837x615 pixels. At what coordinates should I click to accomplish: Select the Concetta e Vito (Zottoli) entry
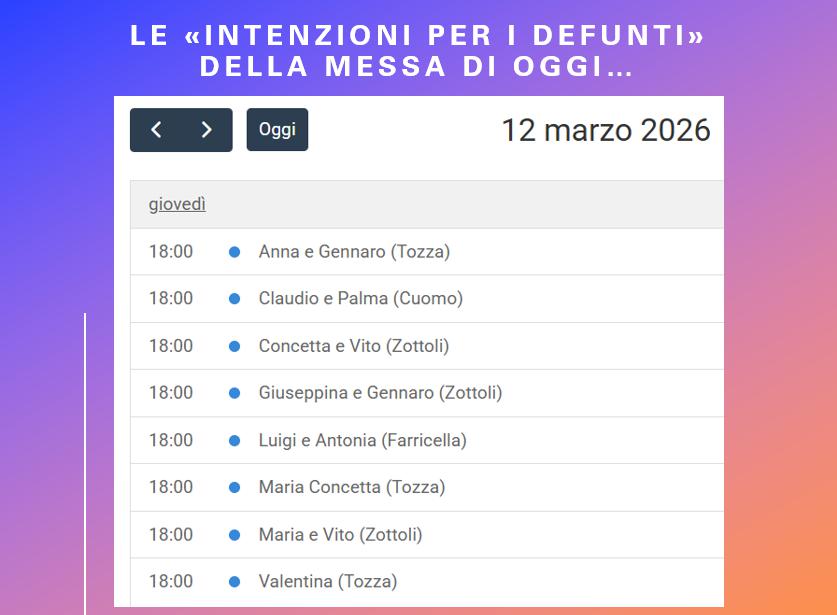(353, 346)
